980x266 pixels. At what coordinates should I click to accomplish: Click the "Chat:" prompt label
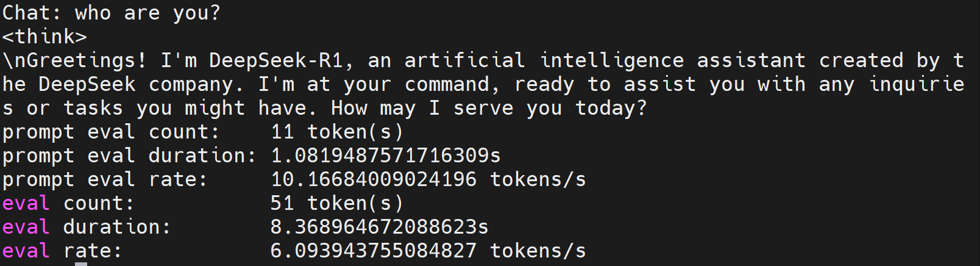32,13
